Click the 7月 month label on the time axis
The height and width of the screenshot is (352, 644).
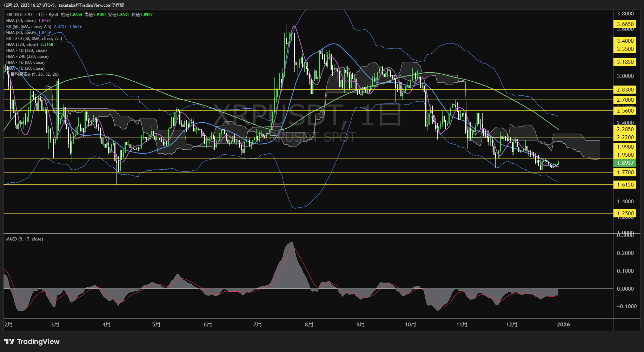tap(258, 324)
